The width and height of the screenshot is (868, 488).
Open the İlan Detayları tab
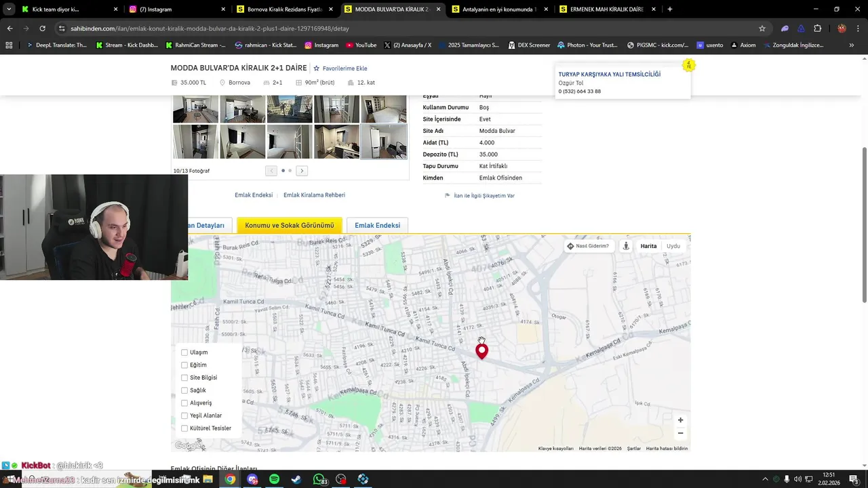click(x=209, y=226)
